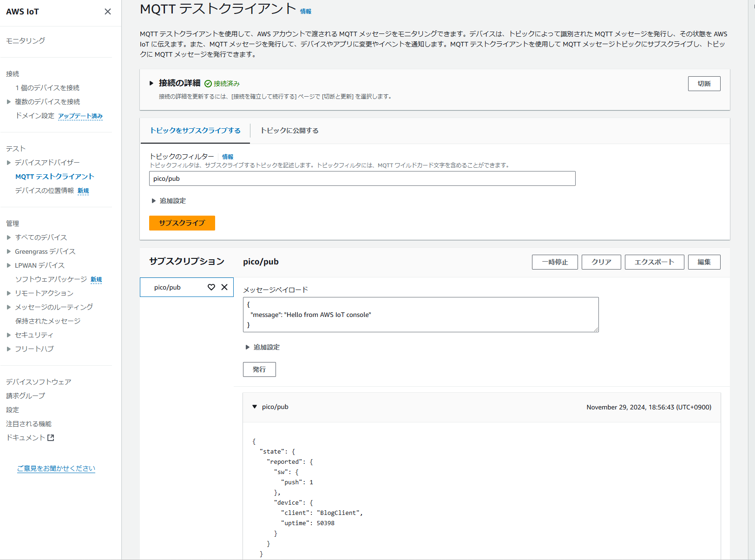Remove the pico/pub subscription with X icon
The image size is (755, 560).
pos(224,287)
